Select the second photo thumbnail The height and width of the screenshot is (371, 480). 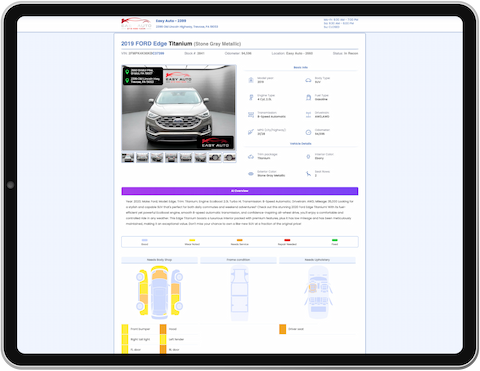142,157
